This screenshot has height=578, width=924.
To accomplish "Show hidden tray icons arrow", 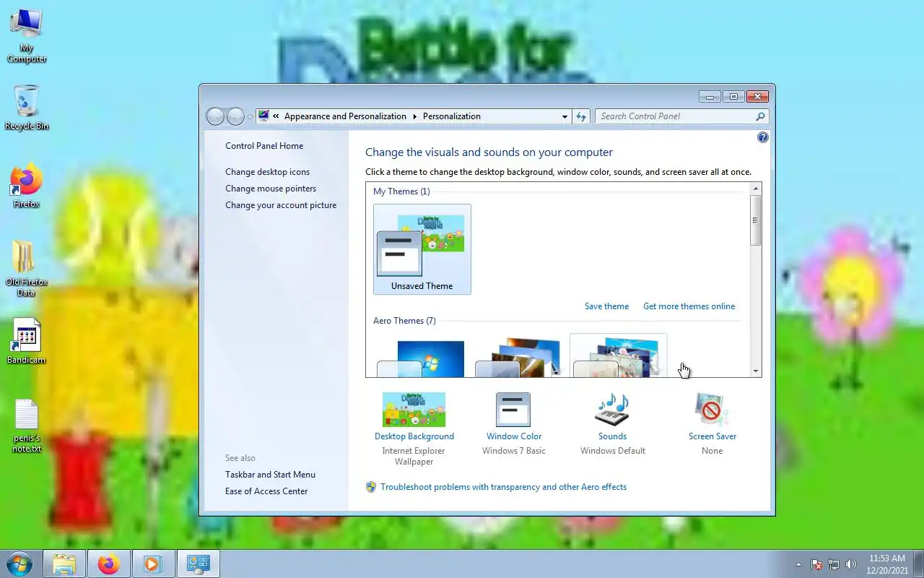I will (x=798, y=564).
